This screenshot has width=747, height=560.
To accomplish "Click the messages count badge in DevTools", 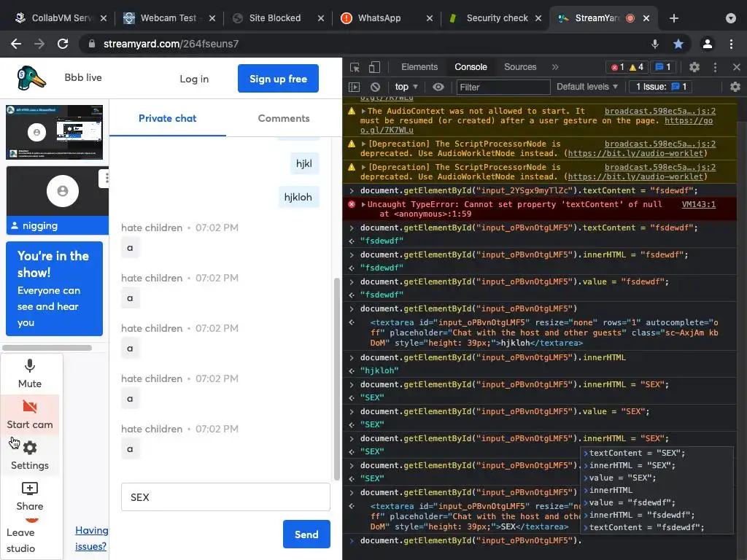I will (662, 67).
